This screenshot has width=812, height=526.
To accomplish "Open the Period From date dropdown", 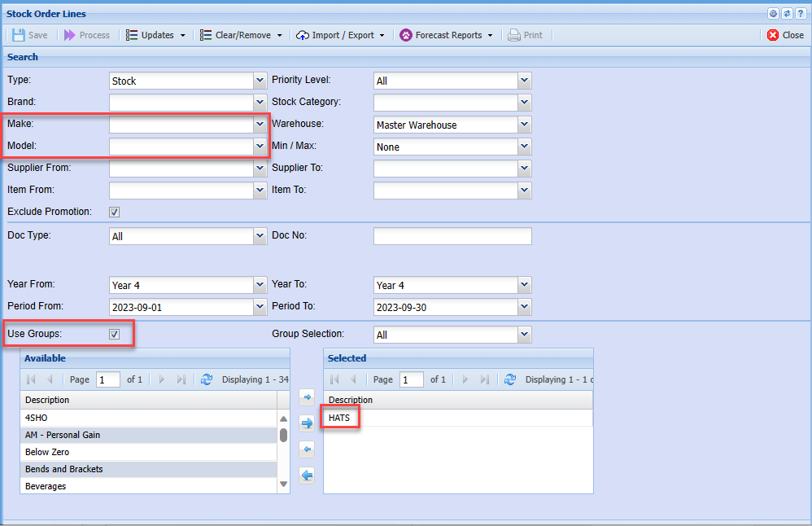I will [260, 307].
